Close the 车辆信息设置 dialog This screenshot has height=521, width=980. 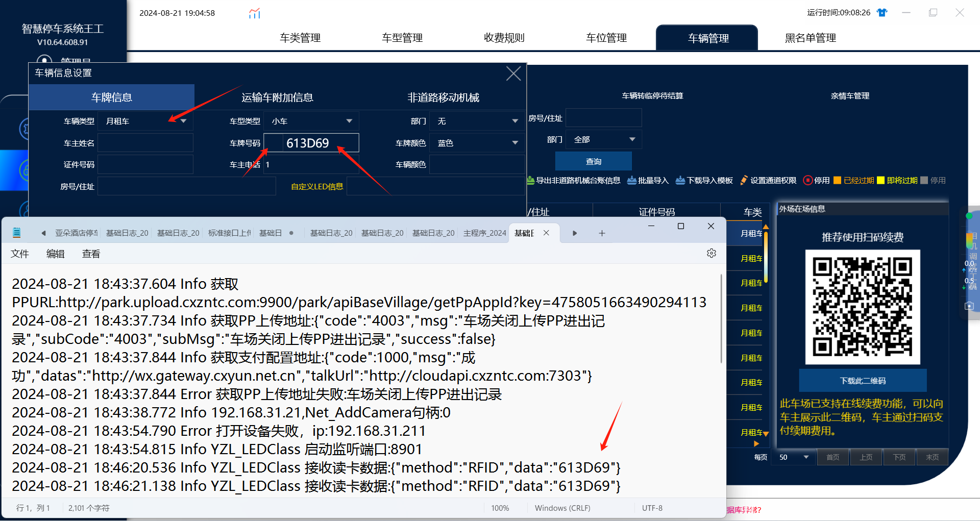(513, 73)
